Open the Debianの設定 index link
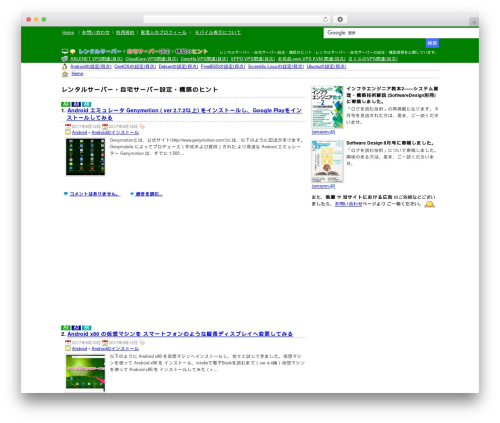This screenshot has height=423, width=500. click(178, 66)
